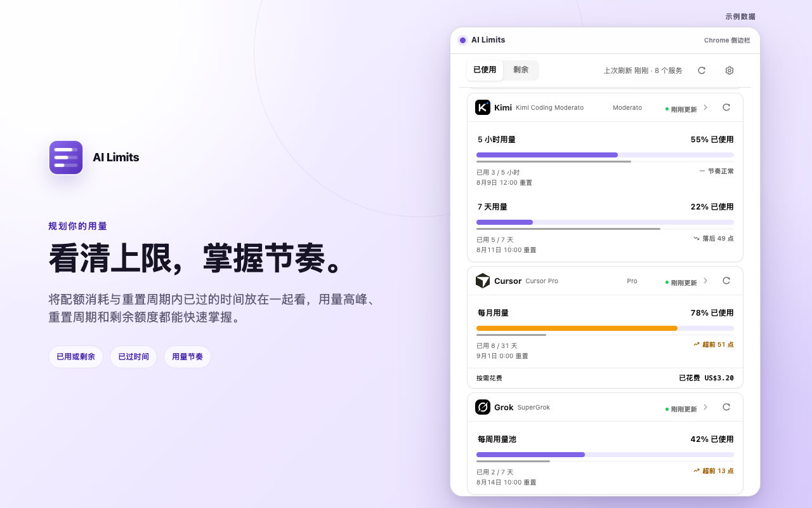This screenshot has width=812, height=508.
Task: Click the Grok service logo
Action: pyautogui.click(x=483, y=407)
